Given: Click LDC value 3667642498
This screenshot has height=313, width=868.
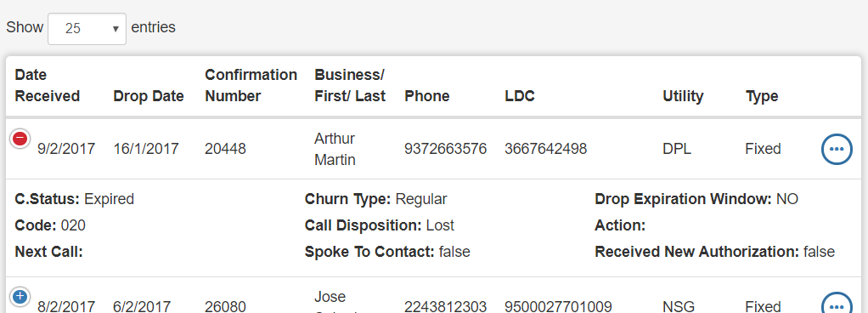Looking at the screenshot, I should (546, 149).
